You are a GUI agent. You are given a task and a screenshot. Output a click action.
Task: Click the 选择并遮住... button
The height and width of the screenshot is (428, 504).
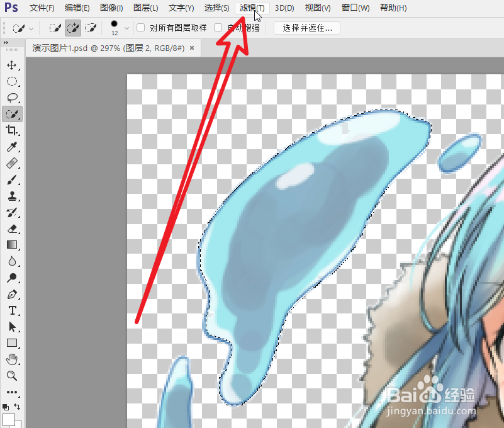coord(307,28)
